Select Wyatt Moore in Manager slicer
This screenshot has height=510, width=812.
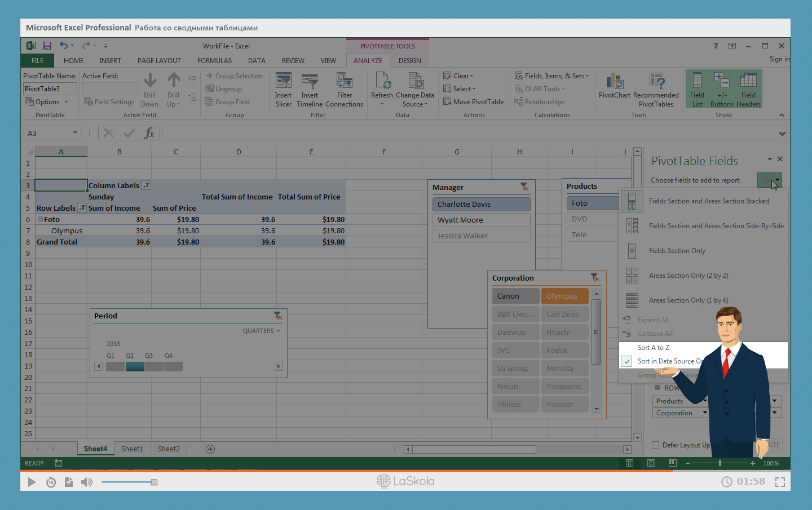point(481,220)
